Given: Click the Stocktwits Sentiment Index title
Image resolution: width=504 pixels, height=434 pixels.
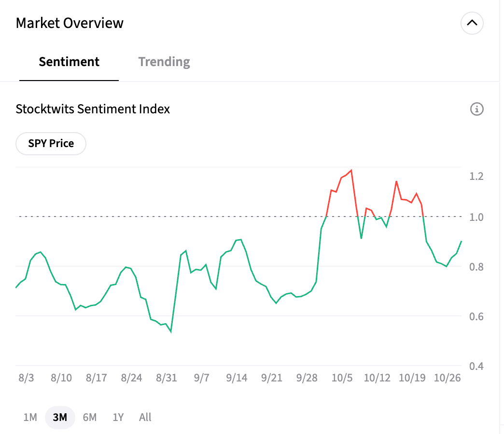Looking at the screenshot, I should click(93, 109).
